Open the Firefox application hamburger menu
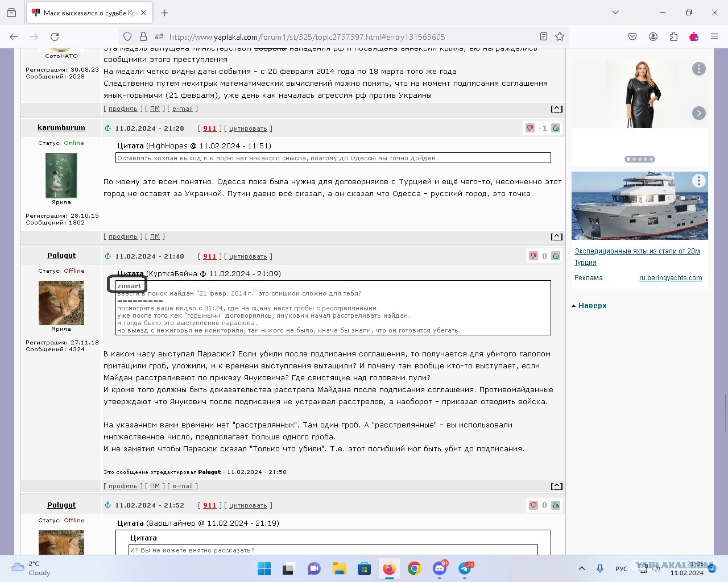 tap(714, 36)
